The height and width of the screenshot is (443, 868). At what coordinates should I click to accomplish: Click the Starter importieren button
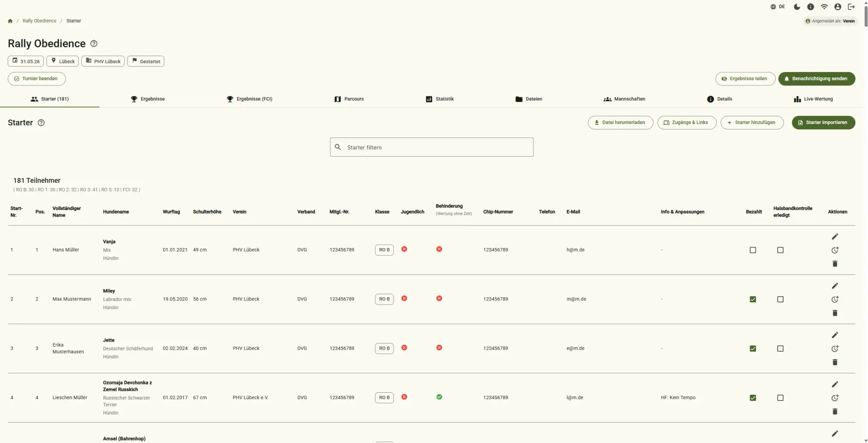tap(823, 123)
